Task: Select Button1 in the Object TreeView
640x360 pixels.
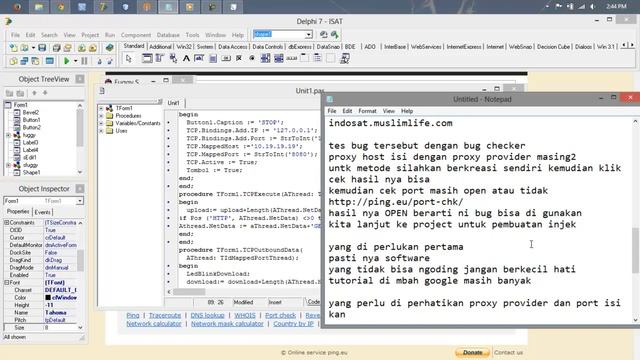Action: (x=31, y=120)
